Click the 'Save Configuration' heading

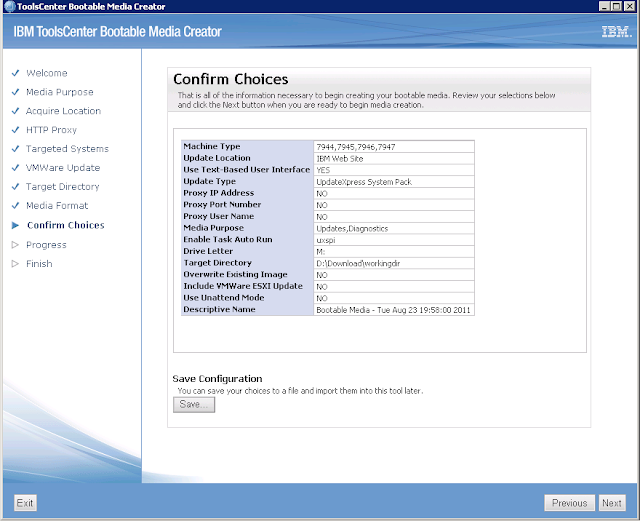click(217, 379)
